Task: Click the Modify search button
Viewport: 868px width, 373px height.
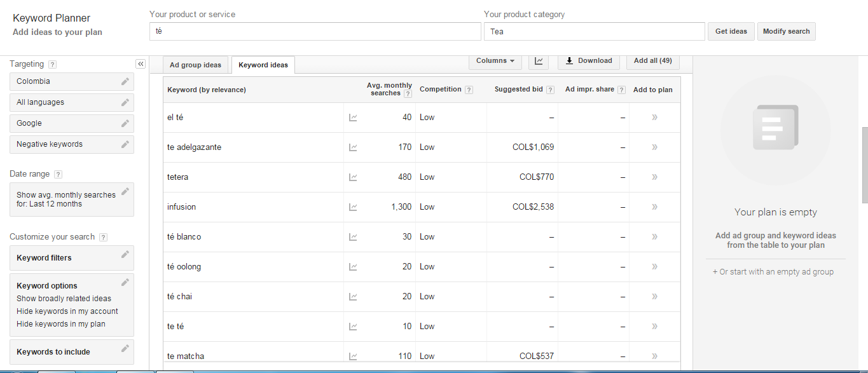Action: point(787,32)
